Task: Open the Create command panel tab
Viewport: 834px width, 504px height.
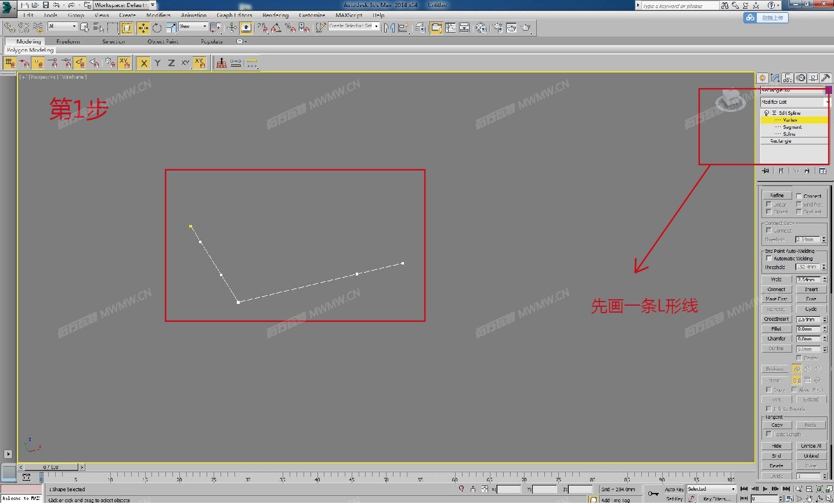Action: (763, 78)
